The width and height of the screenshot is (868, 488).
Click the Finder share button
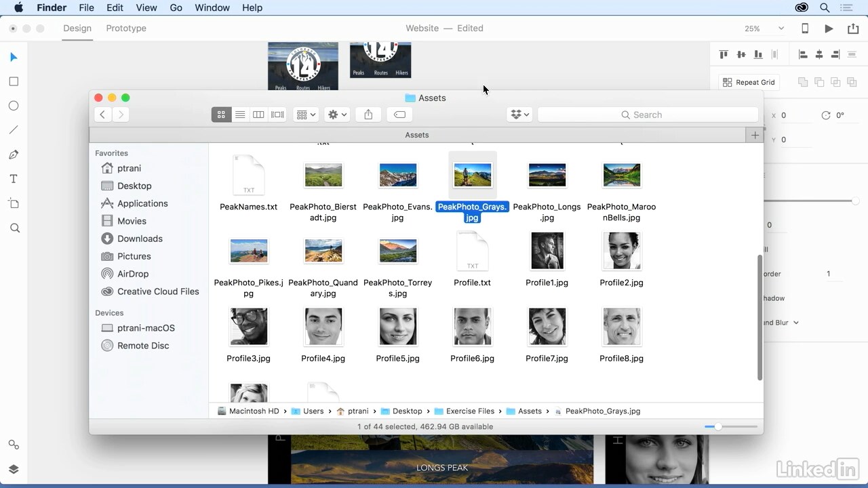pos(368,115)
